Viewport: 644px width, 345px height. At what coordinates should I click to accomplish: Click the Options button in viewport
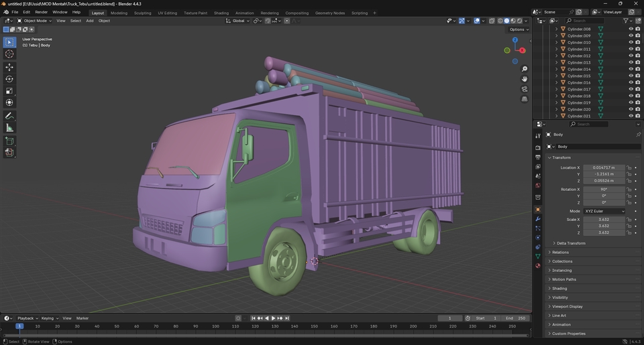point(518,29)
